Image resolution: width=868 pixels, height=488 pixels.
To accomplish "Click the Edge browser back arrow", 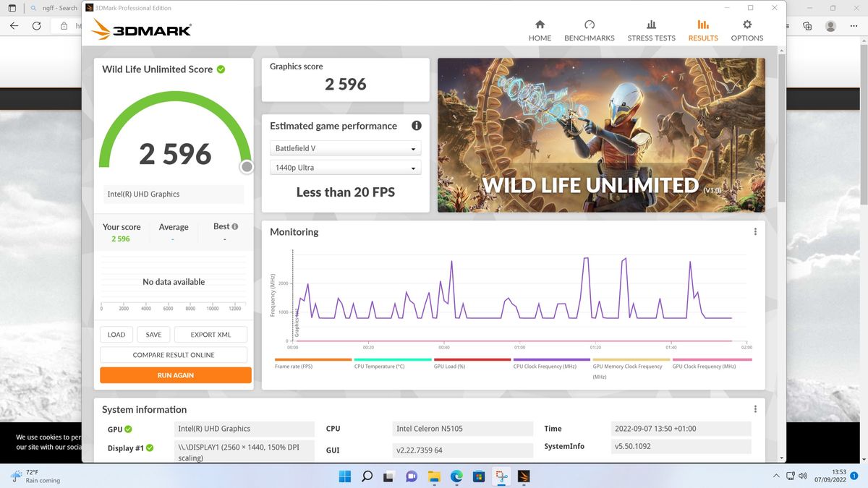I will pos(14,25).
